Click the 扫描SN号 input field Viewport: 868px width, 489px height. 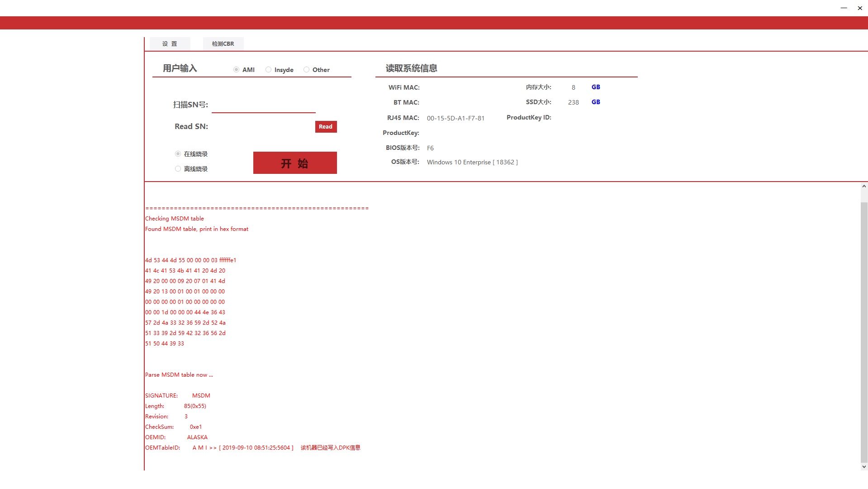pyautogui.click(x=263, y=105)
